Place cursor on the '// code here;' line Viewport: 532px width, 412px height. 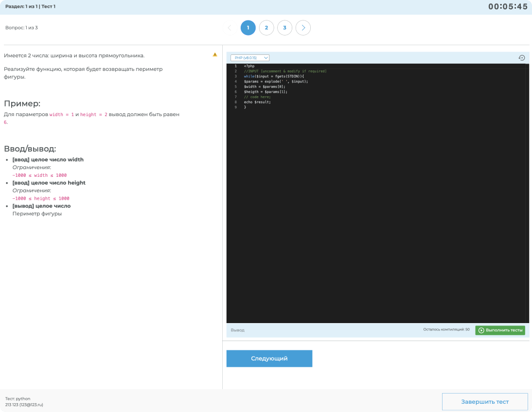(x=257, y=97)
